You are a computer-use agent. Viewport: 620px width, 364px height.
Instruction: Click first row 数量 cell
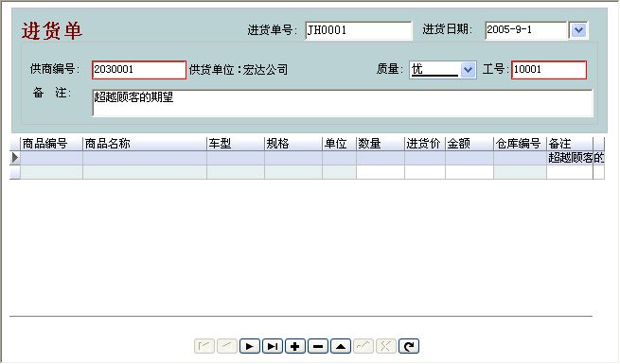[x=381, y=158]
